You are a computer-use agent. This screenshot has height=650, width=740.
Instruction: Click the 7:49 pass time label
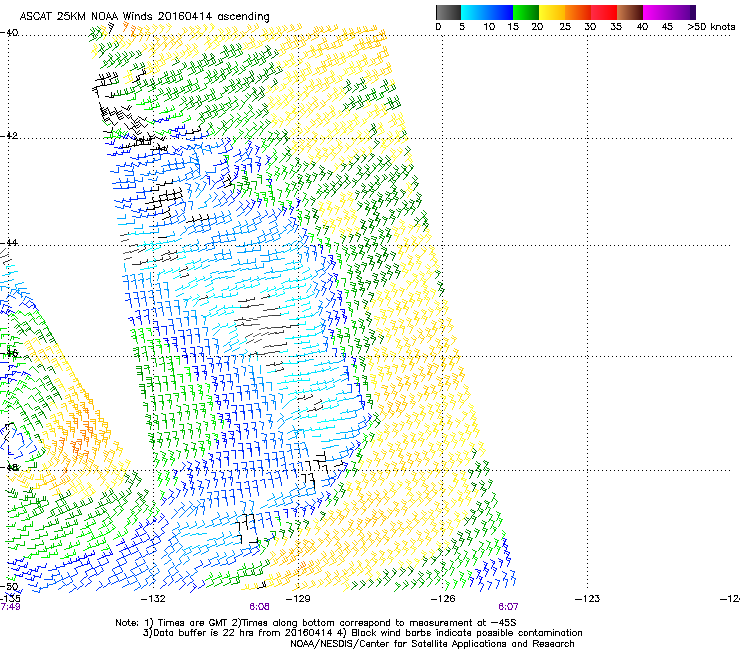[10, 607]
